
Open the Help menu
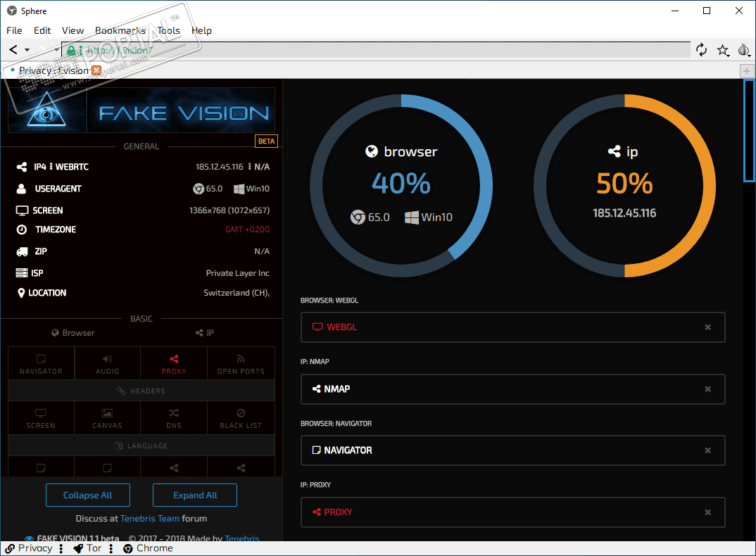click(x=201, y=30)
